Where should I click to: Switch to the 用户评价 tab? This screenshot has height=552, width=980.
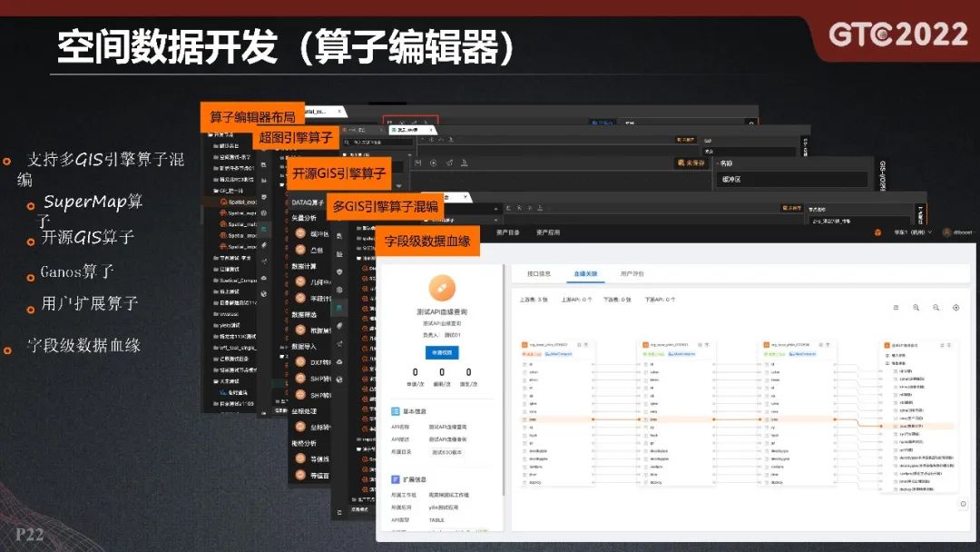pos(632,274)
